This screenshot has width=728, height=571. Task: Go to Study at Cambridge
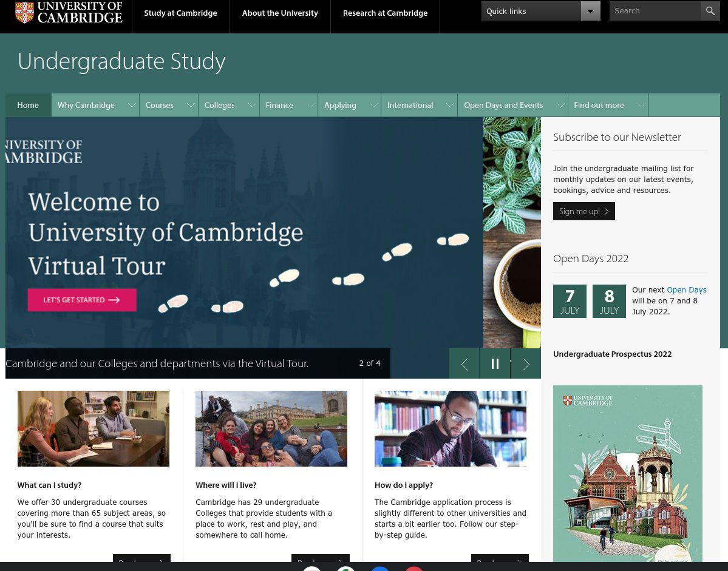coord(180,13)
